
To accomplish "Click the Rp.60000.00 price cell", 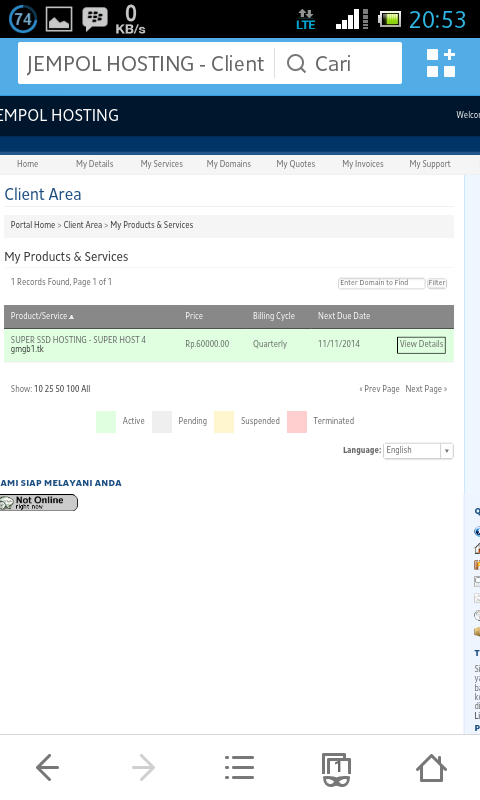I will pos(207,344).
